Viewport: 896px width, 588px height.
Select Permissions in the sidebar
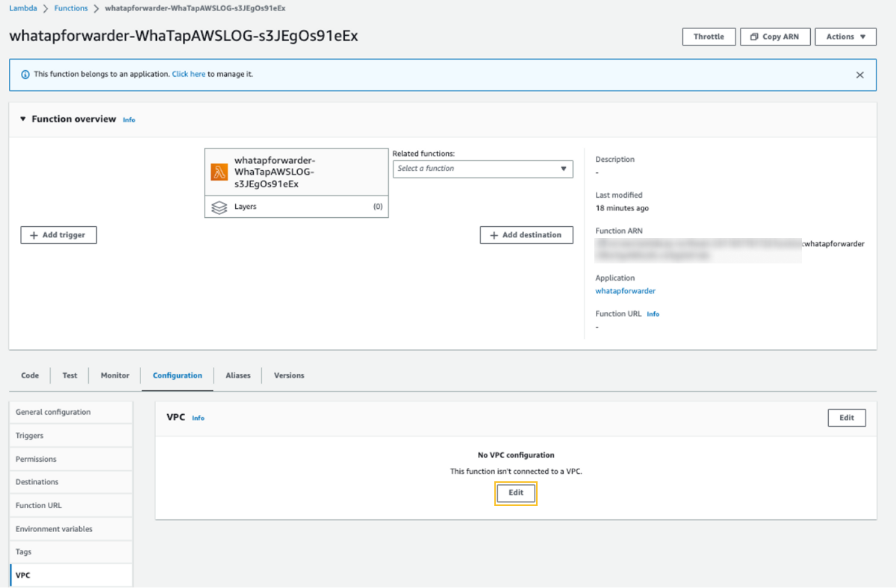tap(71, 459)
